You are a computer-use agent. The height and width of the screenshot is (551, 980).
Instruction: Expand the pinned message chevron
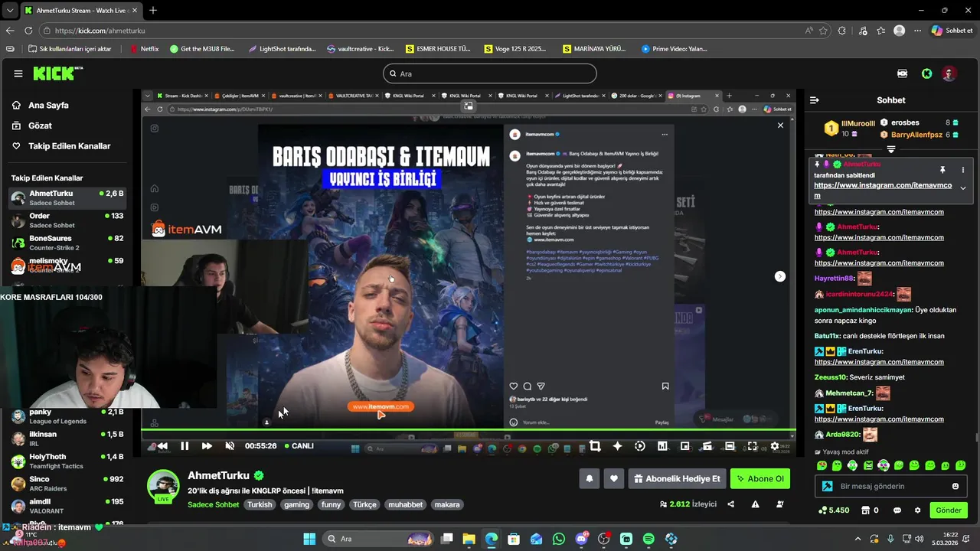[963, 188]
